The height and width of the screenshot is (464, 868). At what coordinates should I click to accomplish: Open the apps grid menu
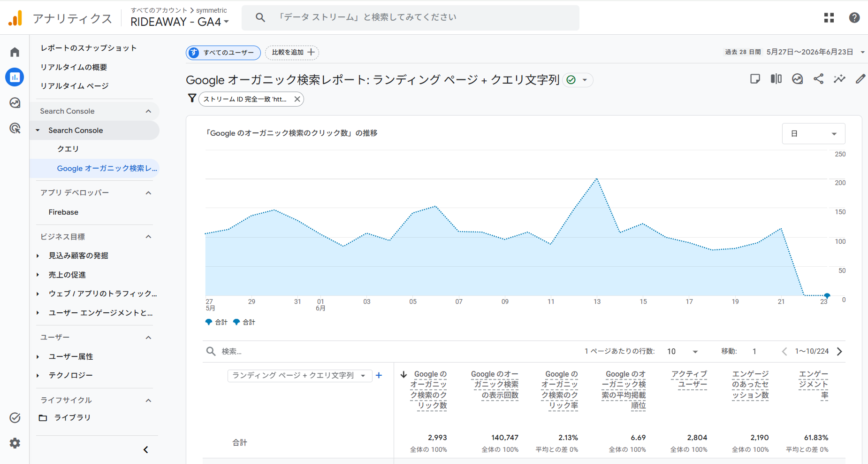(829, 18)
